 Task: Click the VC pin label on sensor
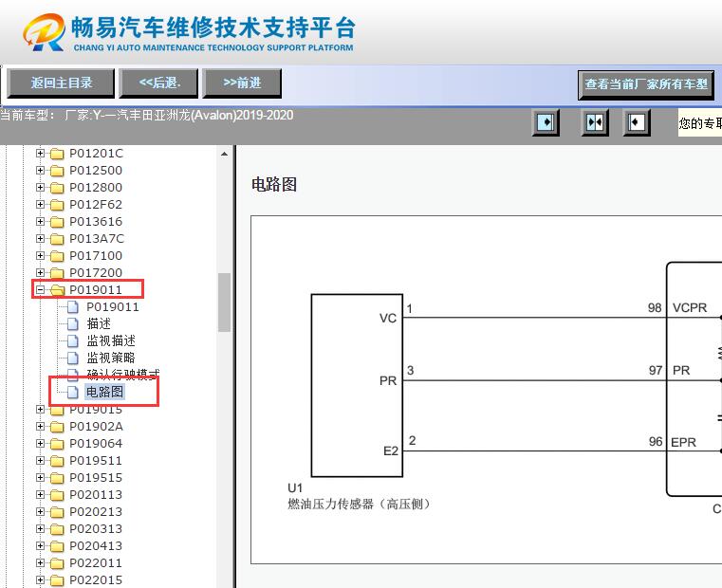tap(388, 318)
